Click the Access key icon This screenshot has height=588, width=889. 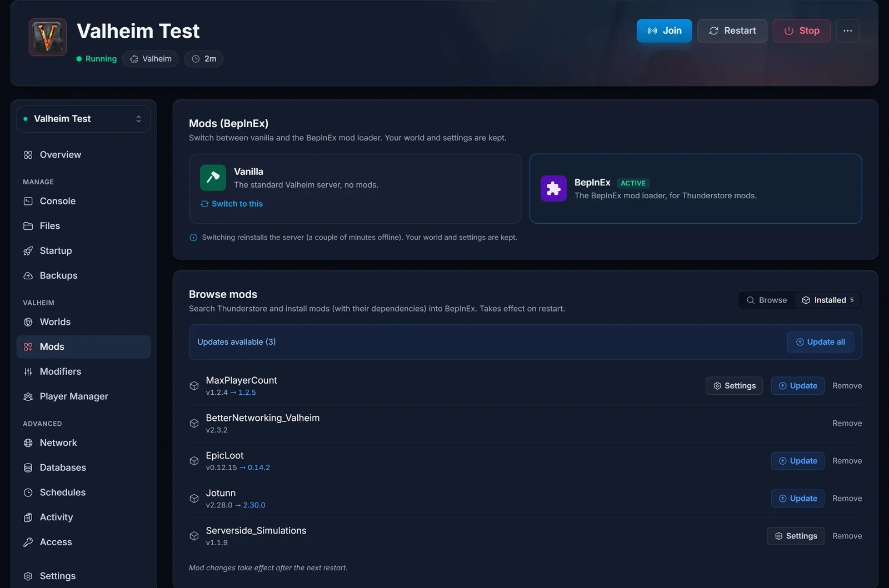click(28, 542)
